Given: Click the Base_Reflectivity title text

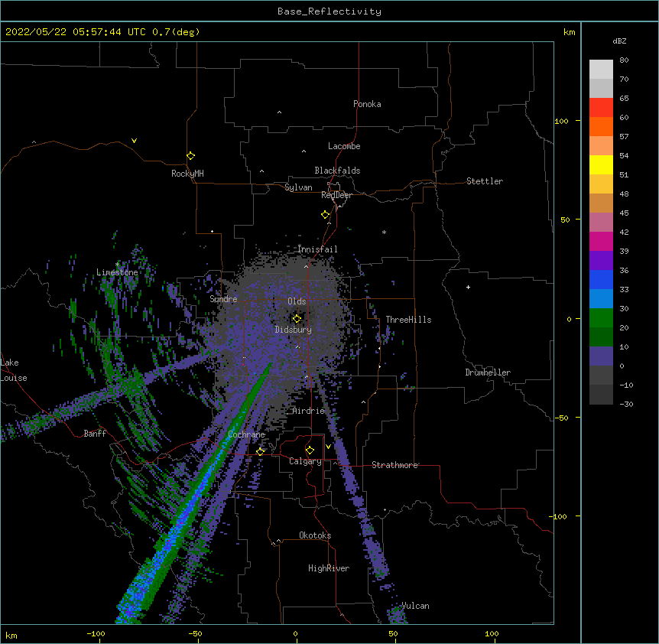Looking at the screenshot, I should pyautogui.click(x=329, y=11).
